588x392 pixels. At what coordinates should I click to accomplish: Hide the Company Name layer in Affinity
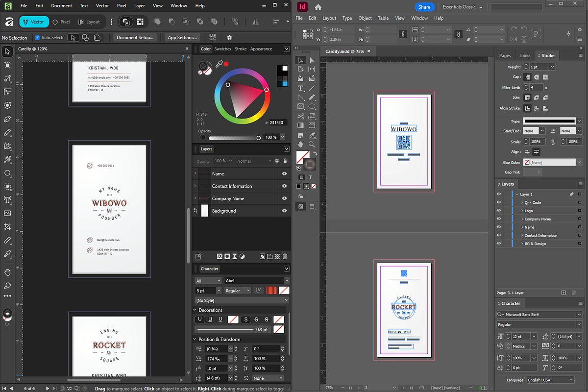click(284, 198)
